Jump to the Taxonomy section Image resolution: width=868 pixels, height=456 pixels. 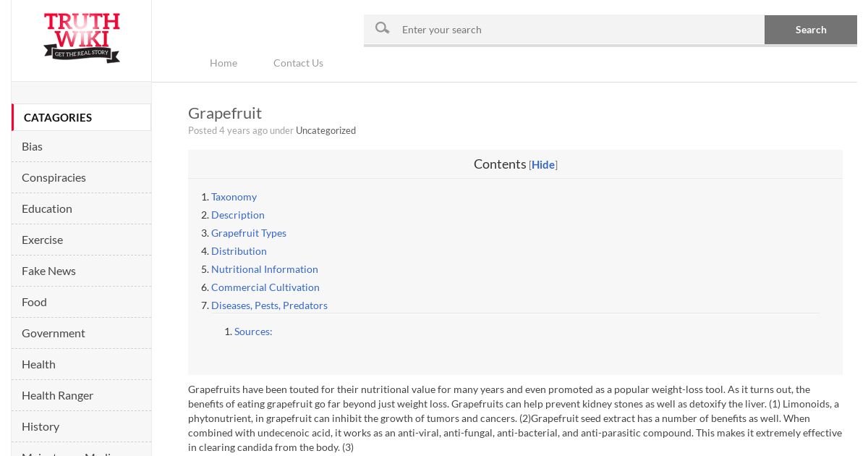(234, 197)
